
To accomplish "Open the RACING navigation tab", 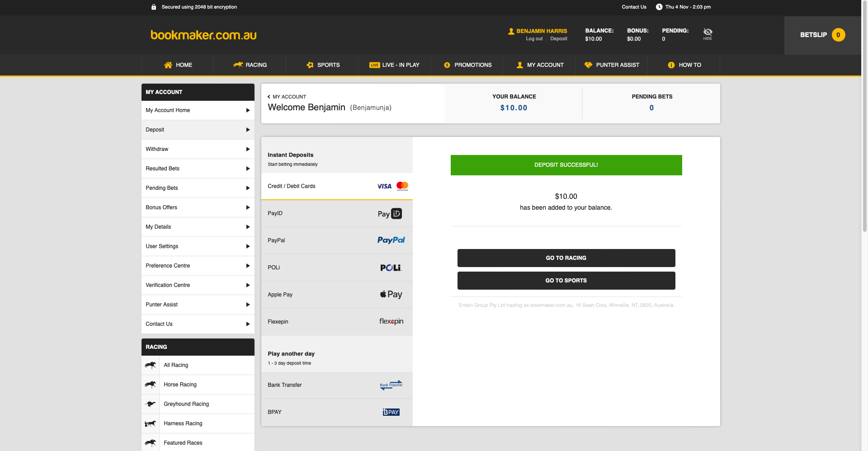I will (x=250, y=65).
